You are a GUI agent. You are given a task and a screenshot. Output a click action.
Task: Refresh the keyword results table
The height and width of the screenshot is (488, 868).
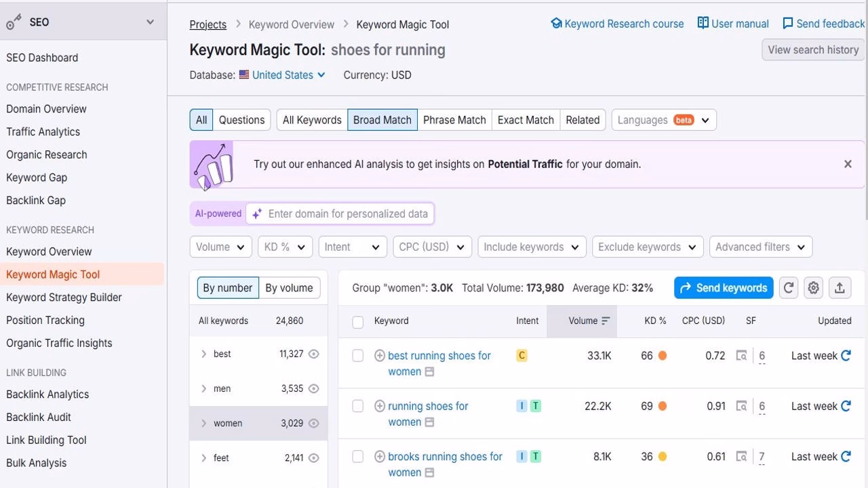[x=788, y=287]
